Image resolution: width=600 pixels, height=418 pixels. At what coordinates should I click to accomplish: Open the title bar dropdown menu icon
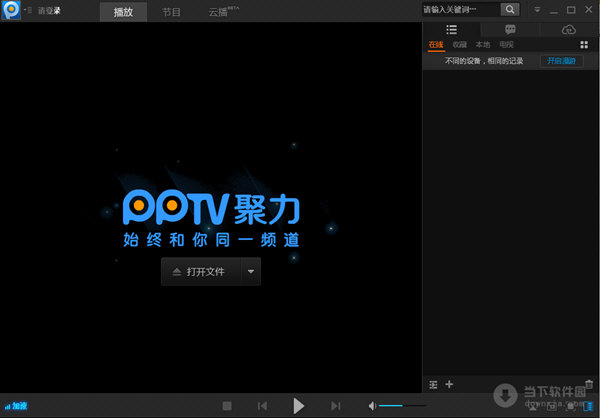click(537, 10)
